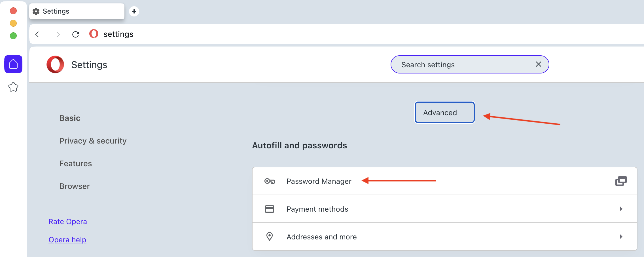Expand the Payment methods row chevron
The image size is (644, 257).
[621, 209]
